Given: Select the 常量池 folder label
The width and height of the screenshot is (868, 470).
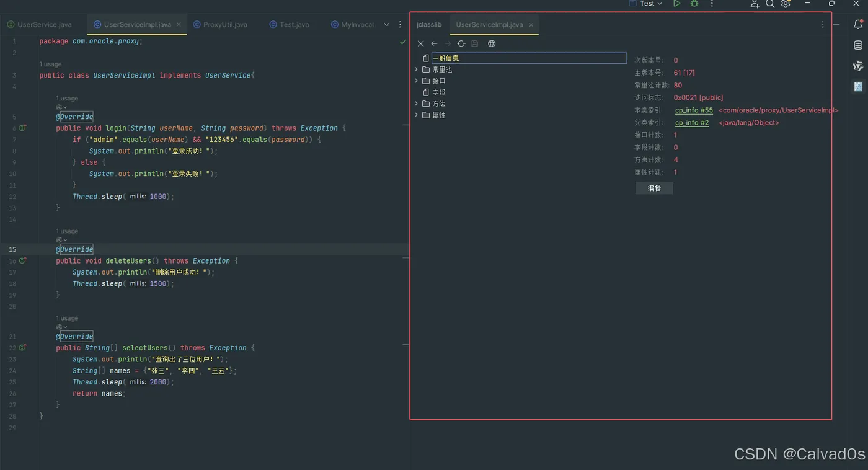Looking at the screenshot, I should pyautogui.click(x=442, y=69).
